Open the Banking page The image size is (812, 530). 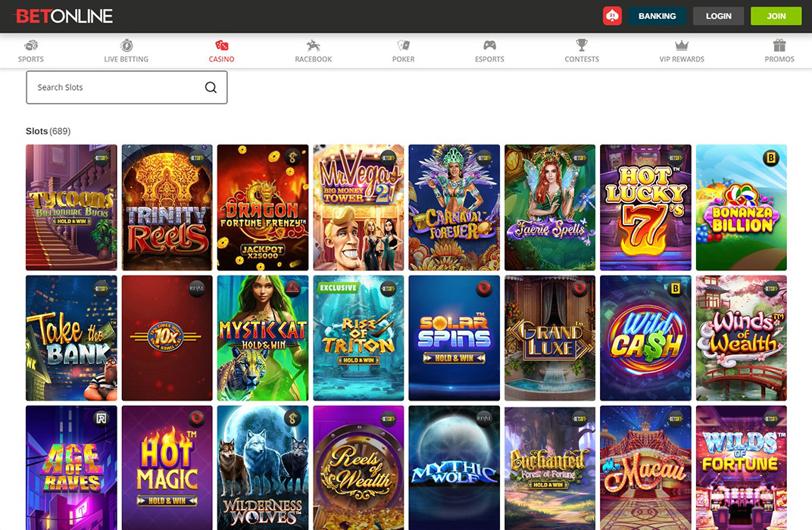tap(657, 15)
